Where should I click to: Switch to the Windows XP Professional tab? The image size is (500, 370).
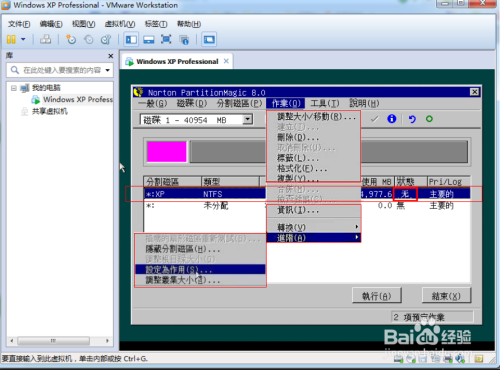click(x=177, y=62)
